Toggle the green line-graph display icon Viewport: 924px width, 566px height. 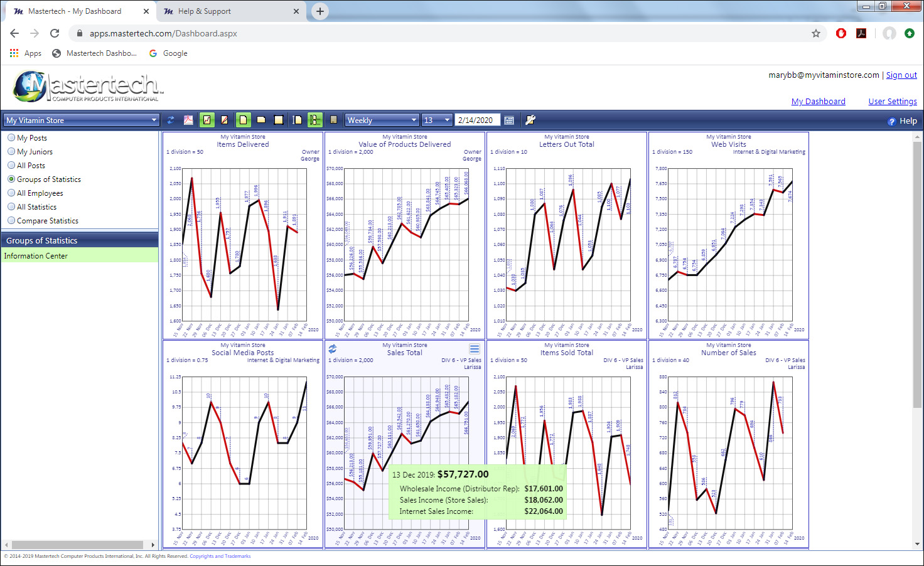207,120
